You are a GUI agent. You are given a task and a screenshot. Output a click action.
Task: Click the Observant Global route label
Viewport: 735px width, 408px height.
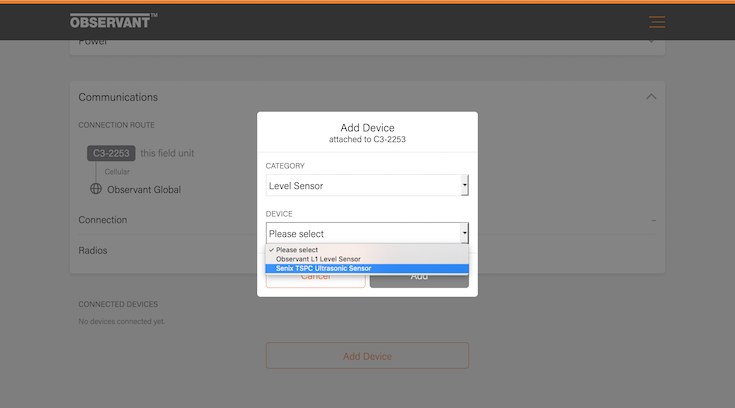(144, 189)
